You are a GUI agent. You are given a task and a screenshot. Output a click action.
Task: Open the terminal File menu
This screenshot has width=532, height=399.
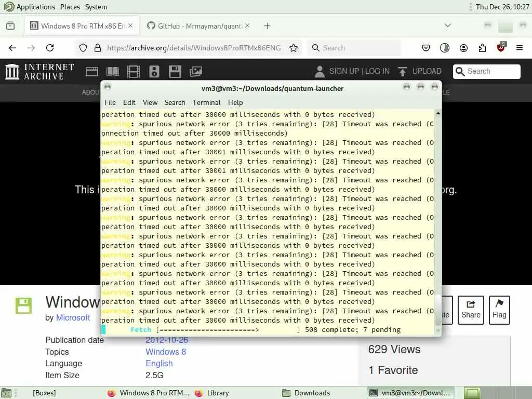click(x=110, y=102)
